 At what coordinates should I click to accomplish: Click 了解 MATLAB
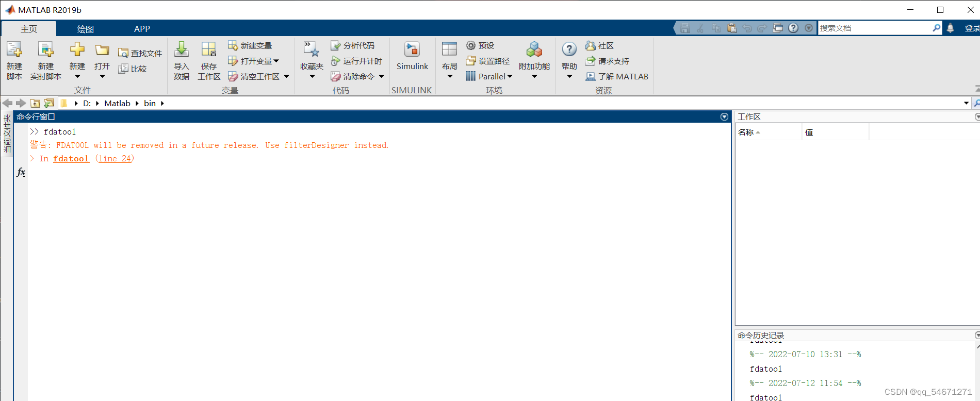click(617, 76)
